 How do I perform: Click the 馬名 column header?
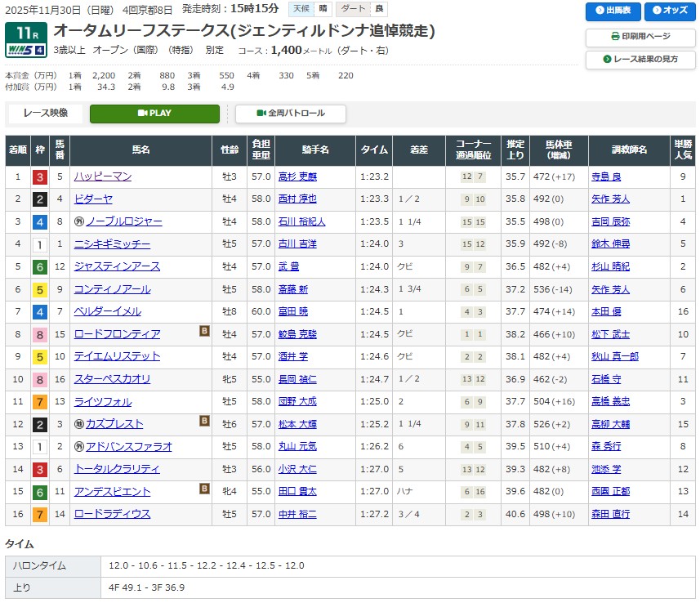point(140,150)
